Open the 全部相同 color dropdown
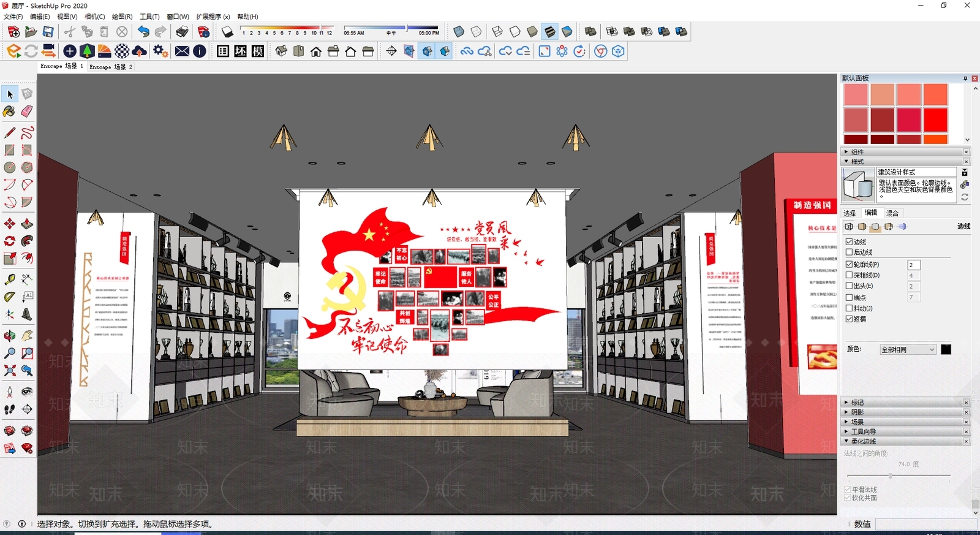This screenshot has width=980, height=535. pyautogui.click(x=908, y=349)
